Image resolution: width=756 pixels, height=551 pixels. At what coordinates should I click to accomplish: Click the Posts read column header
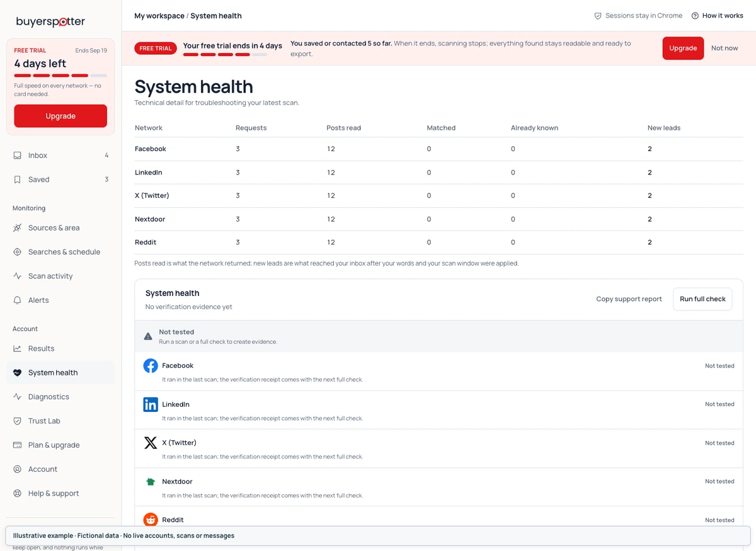tap(344, 128)
